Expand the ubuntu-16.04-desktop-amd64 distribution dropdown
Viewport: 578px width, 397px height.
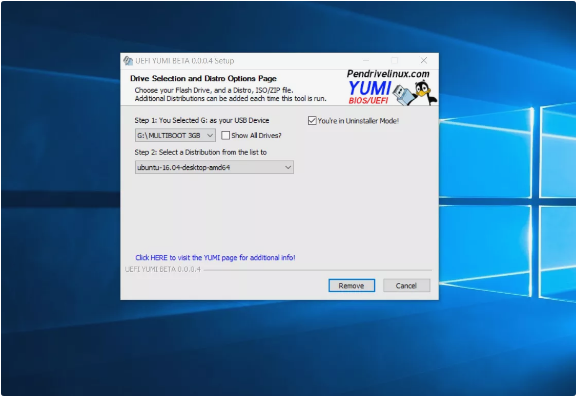(214, 167)
